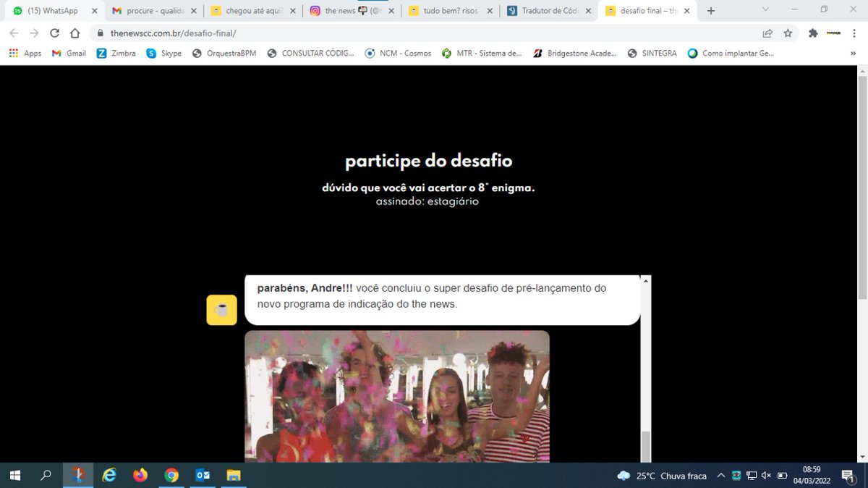
Task: Close the WhatsApp tab
Action: tap(94, 11)
